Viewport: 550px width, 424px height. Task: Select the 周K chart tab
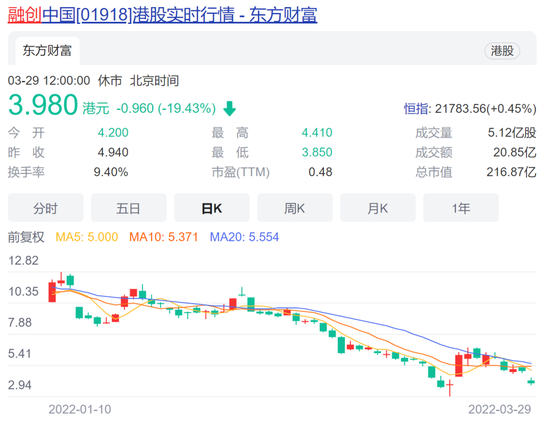[x=295, y=208]
